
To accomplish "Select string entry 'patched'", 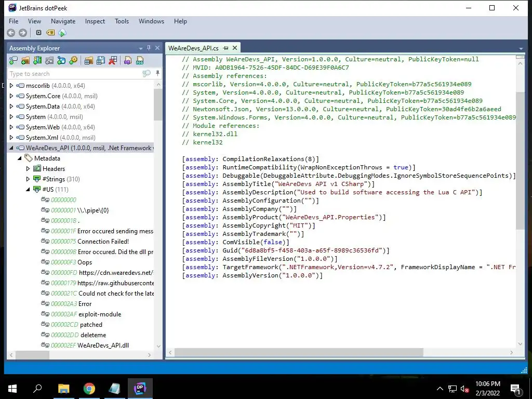I will (x=91, y=324).
